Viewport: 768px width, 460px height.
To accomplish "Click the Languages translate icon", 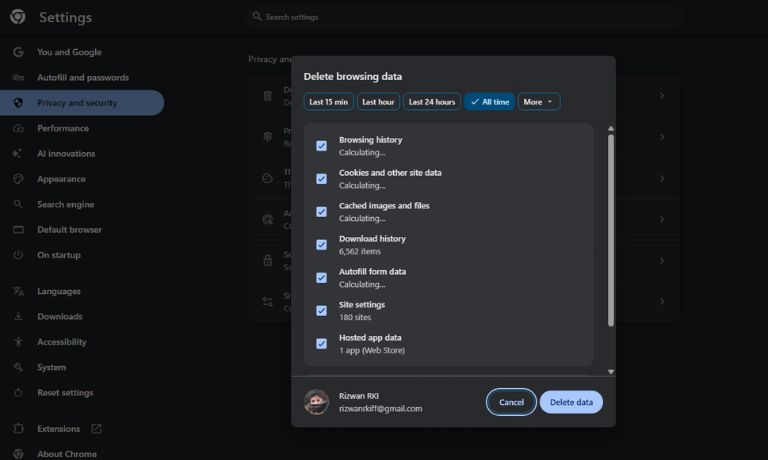I will [18, 291].
